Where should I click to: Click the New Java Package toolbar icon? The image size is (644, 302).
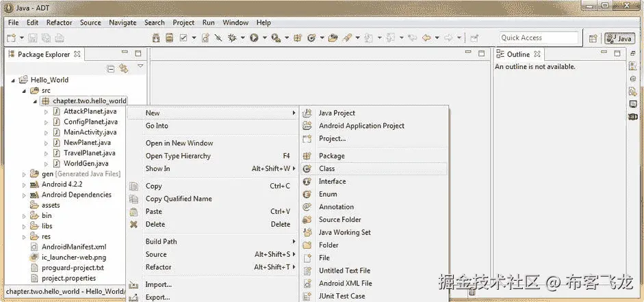point(298,38)
